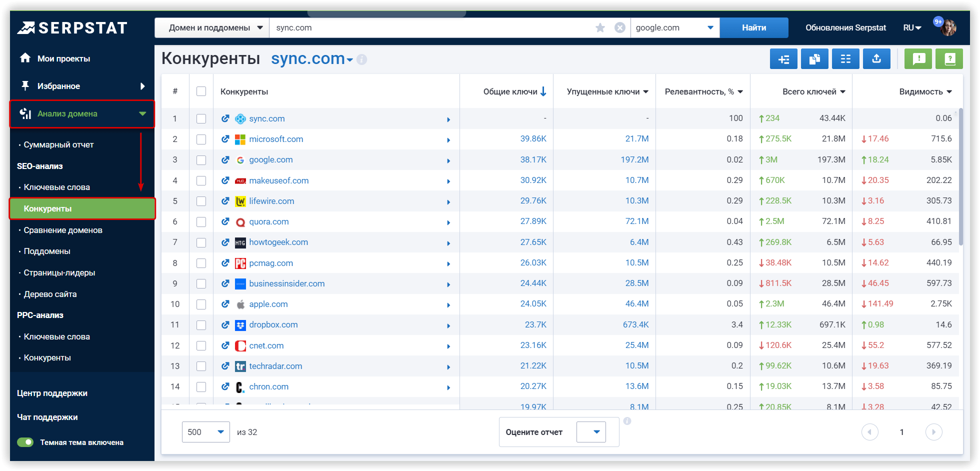Collapse the Анализ домена sidebar section
The width and height of the screenshot is (980, 471).
click(x=81, y=113)
